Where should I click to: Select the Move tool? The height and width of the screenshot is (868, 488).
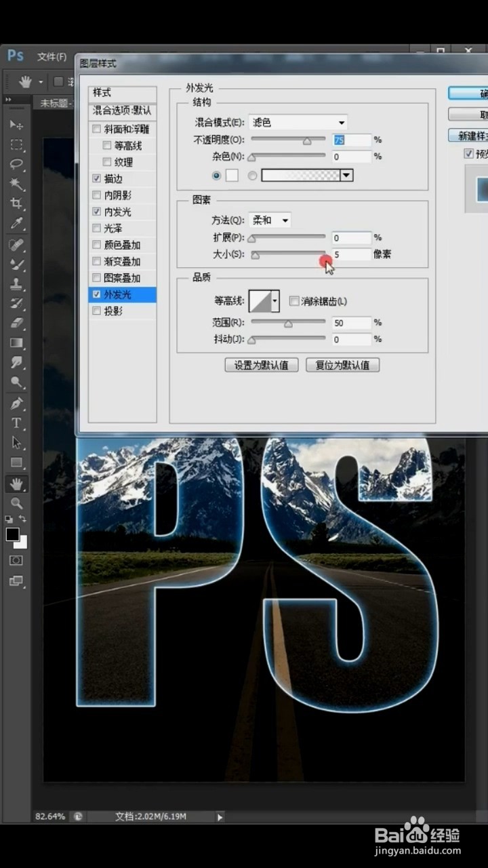coord(17,125)
